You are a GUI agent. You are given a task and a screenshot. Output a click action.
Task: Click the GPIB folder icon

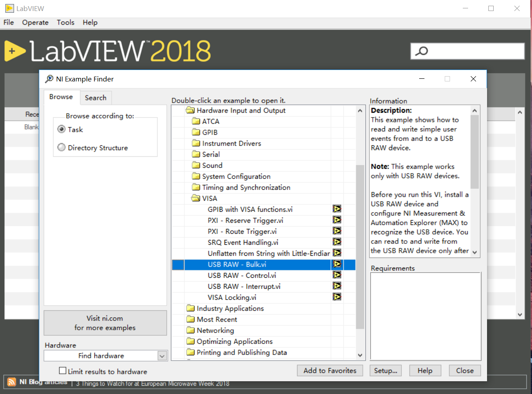pyautogui.click(x=196, y=132)
